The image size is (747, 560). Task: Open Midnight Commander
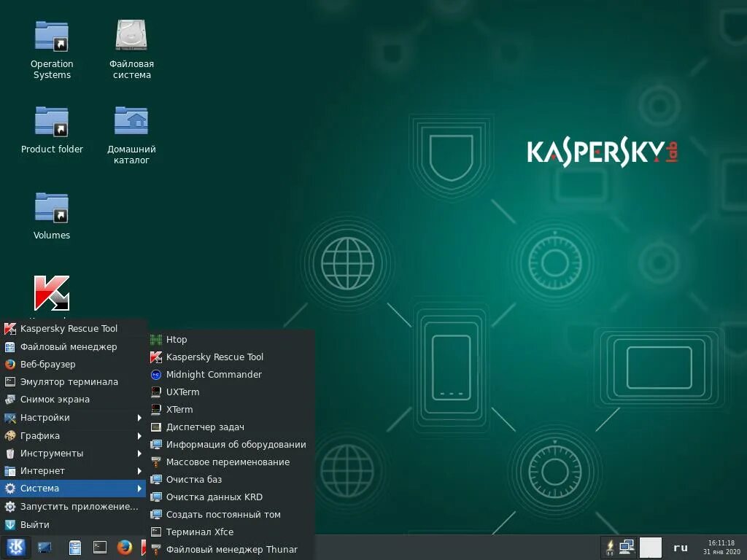(x=231, y=375)
